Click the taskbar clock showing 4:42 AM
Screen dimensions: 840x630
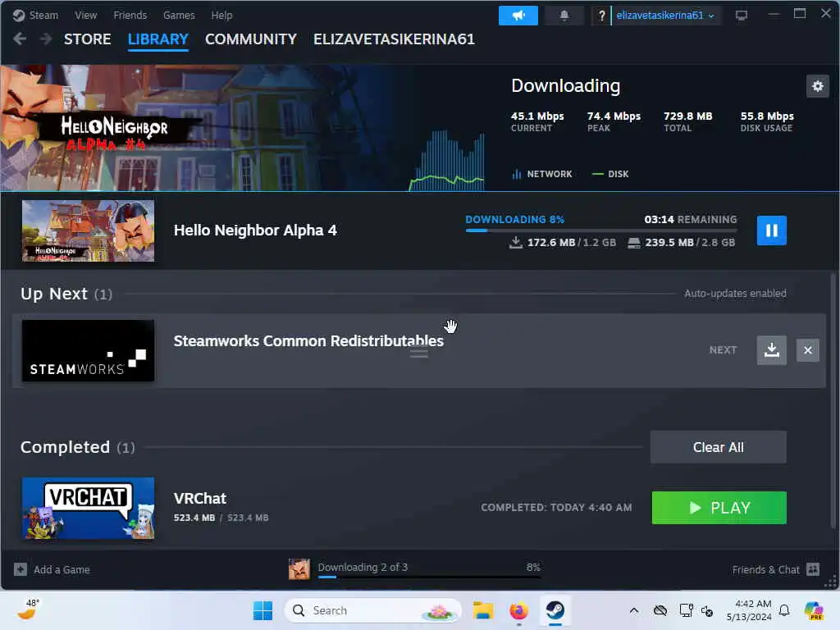point(749,610)
